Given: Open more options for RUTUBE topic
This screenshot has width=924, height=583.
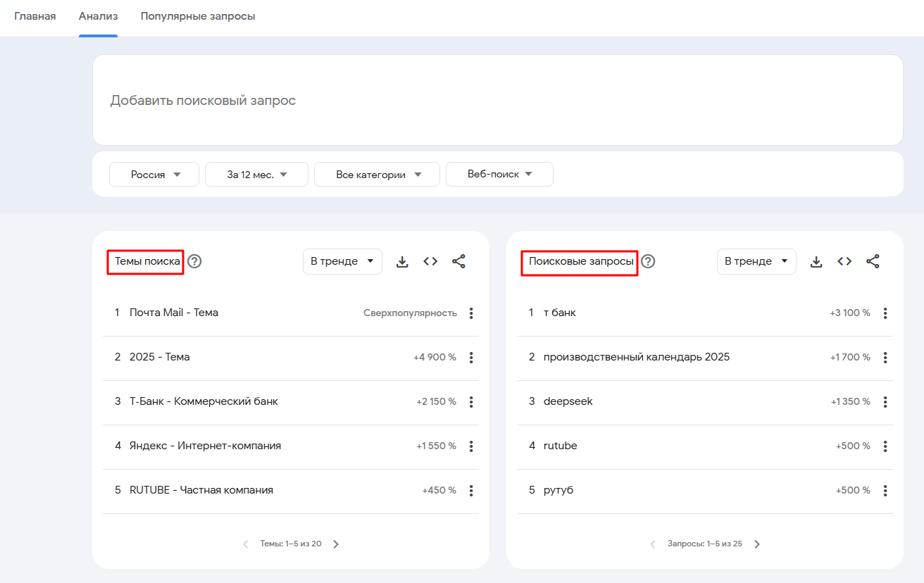Looking at the screenshot, I should (x=471, y=491).
